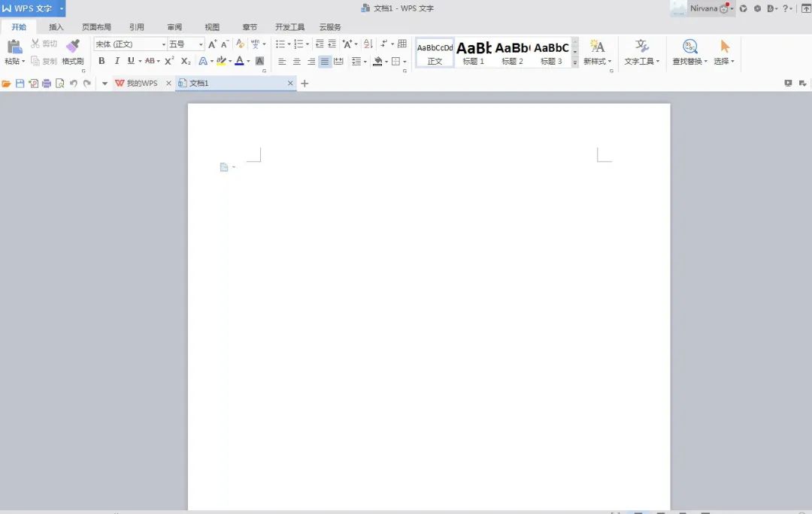Open the 查找替换 find and replace tool
The image size is (812, 514).
pos(689,47)
